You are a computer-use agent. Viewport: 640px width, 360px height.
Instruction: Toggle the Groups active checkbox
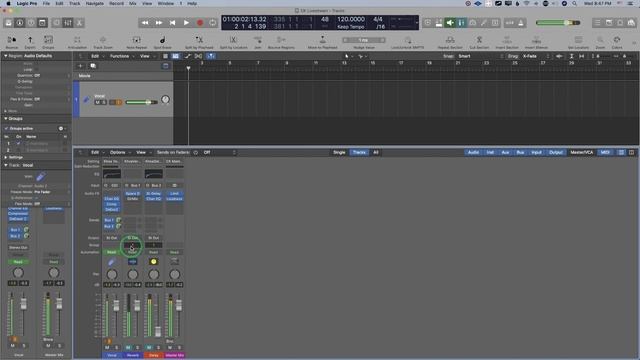[6, 128]
